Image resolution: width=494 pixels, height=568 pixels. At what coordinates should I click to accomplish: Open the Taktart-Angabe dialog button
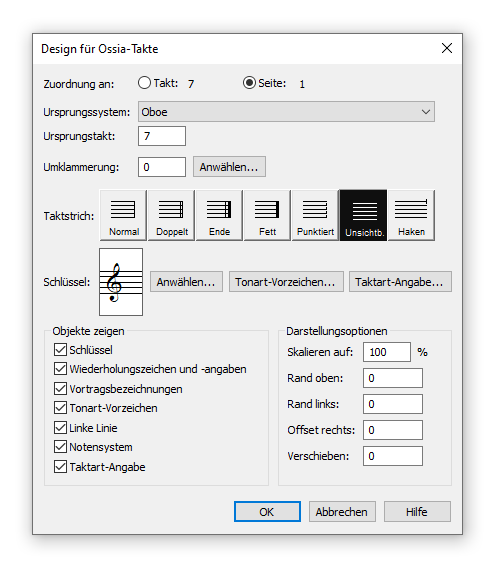pos(400,282)
